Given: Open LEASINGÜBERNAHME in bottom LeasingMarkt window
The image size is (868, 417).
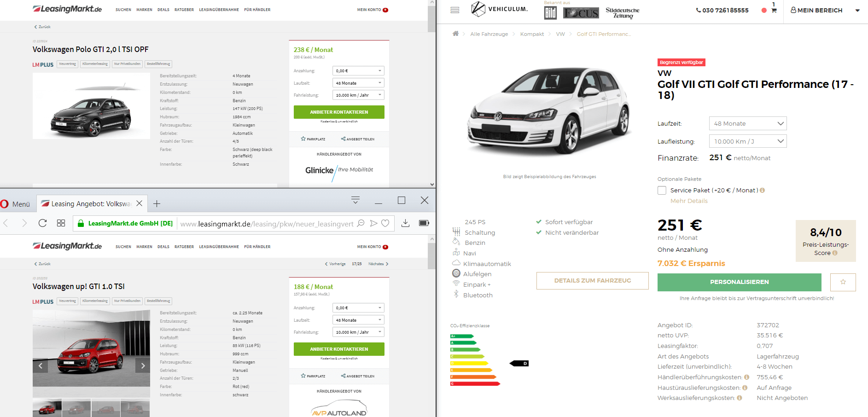Looking at the screenshot, I should tap(219, 247).
